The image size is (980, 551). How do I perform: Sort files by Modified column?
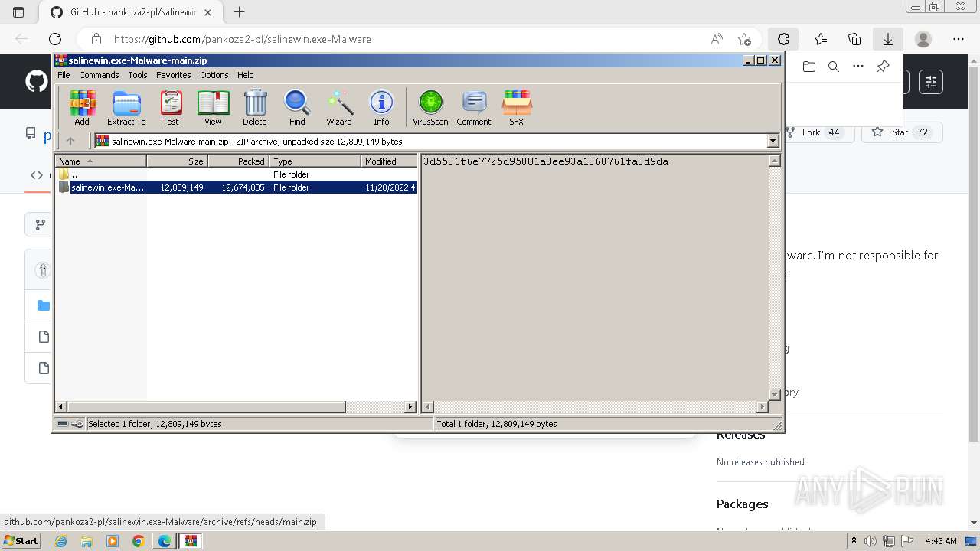pos(389,161)
